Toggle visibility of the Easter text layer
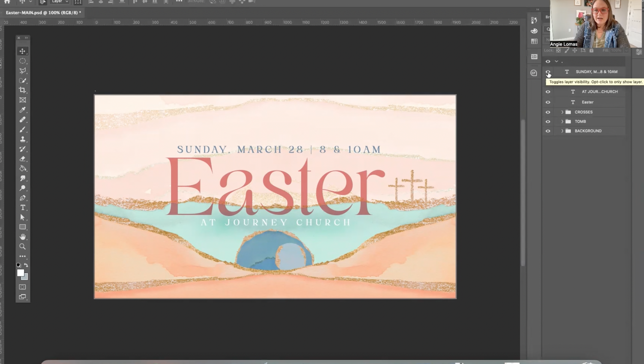644x364 pixels. pos(548,102)
